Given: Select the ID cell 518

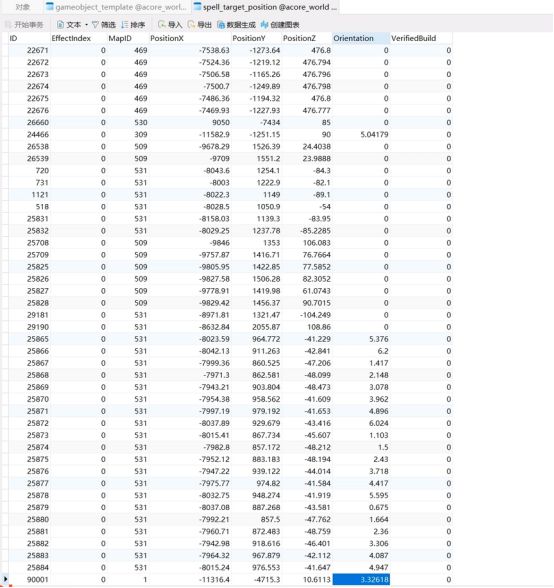Looking at the screenshot, I should [42, 207].
